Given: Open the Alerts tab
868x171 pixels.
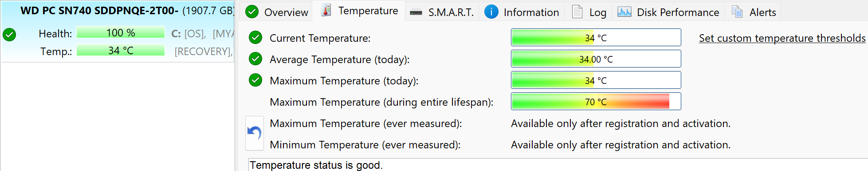Looking at the screenshot, I should [753, 12].
